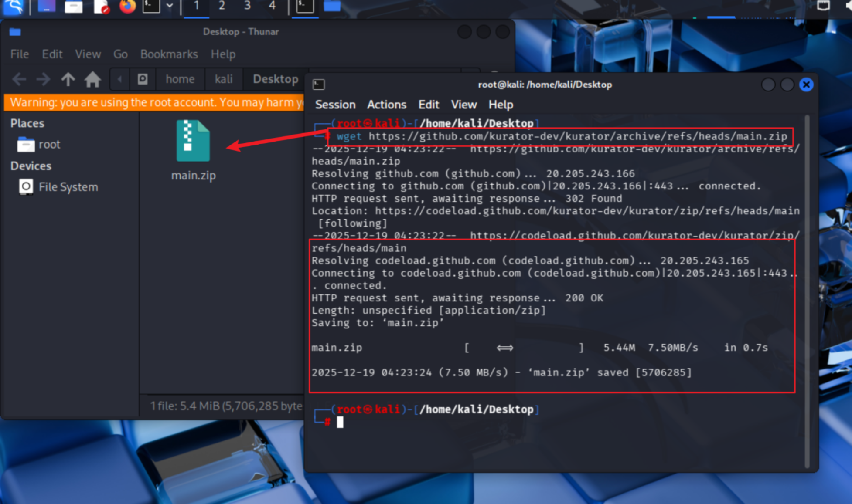Switch to workspace 3
Image resolution: width=852 pixels, height=504 pixels.
point(247,6)
